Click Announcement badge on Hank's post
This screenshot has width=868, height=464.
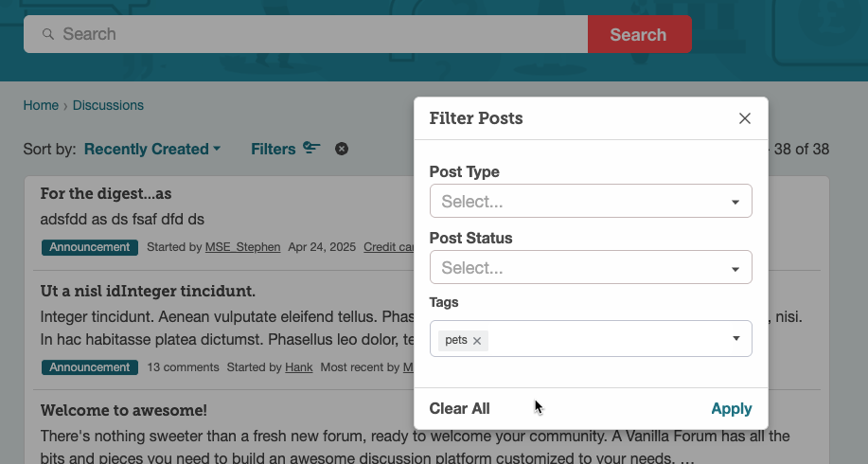coord(90,367)
